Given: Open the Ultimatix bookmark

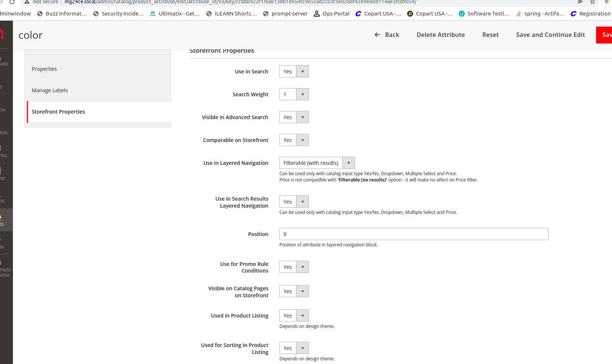Looking at the screenshot, I should coord(175,14).
